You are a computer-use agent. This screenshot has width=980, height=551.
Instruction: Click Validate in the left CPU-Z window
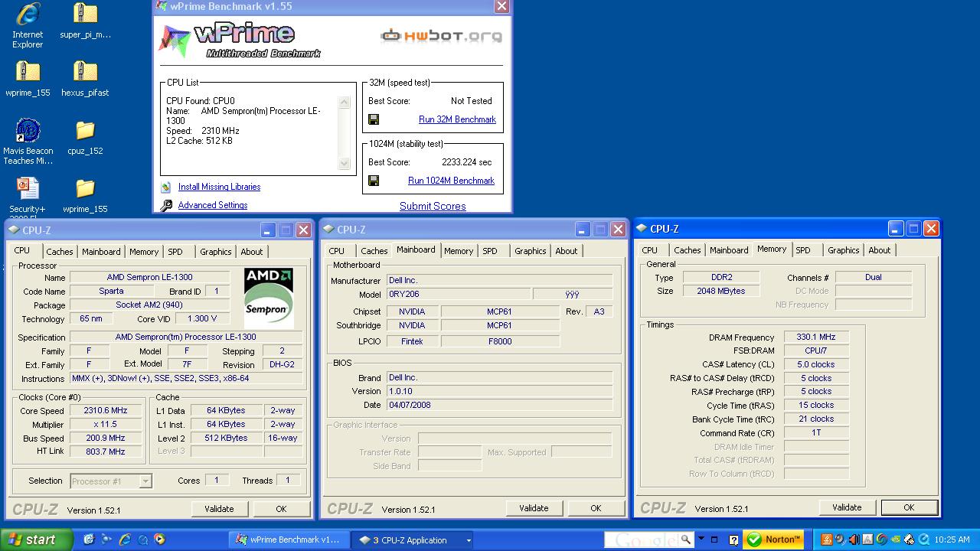coord(219,509)
